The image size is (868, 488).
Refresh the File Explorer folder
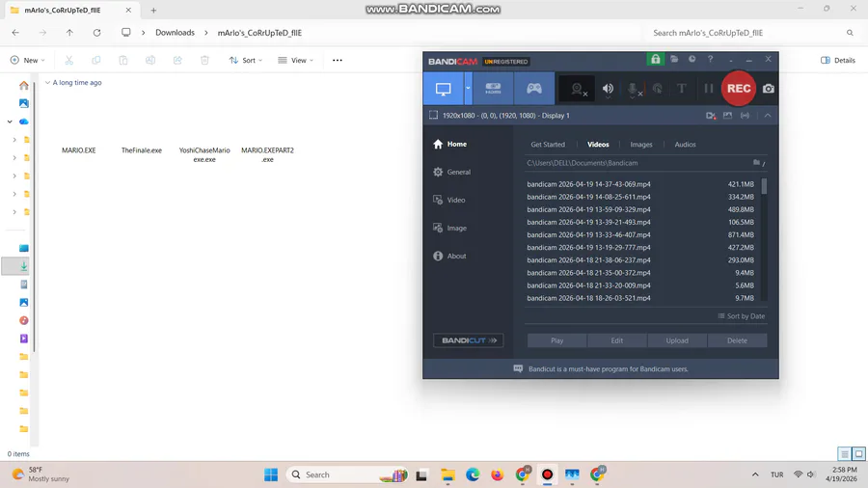coord(96,33)
